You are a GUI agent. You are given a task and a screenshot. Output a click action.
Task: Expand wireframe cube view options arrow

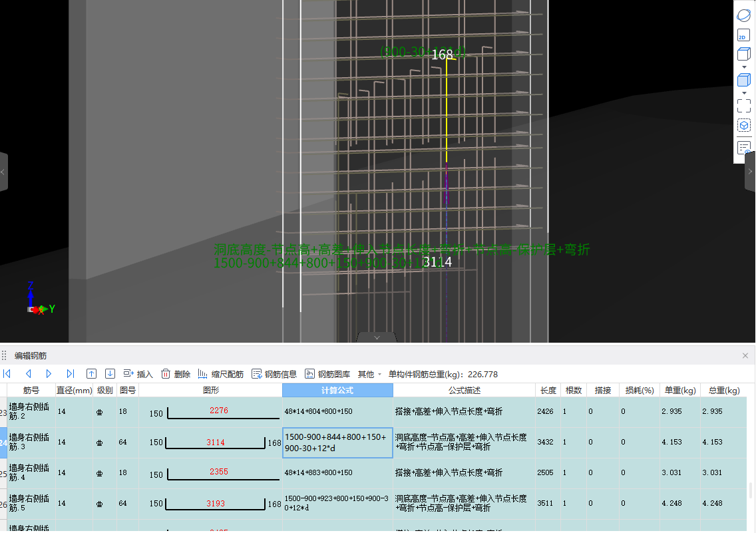(x=744, y=67)
